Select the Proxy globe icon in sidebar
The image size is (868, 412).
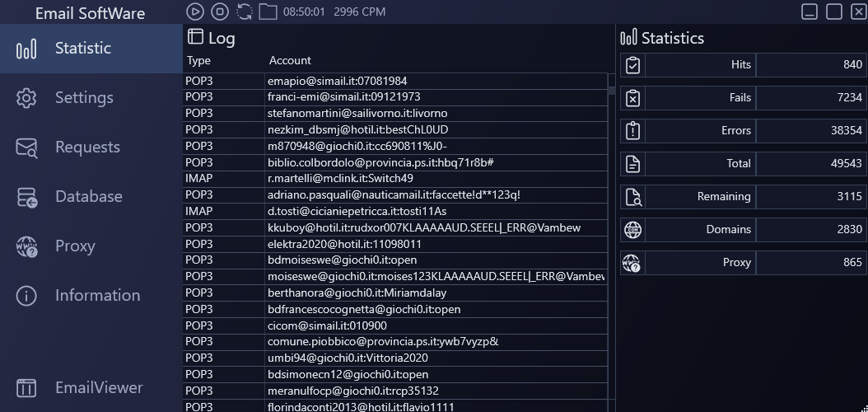[x=26, y=246]
